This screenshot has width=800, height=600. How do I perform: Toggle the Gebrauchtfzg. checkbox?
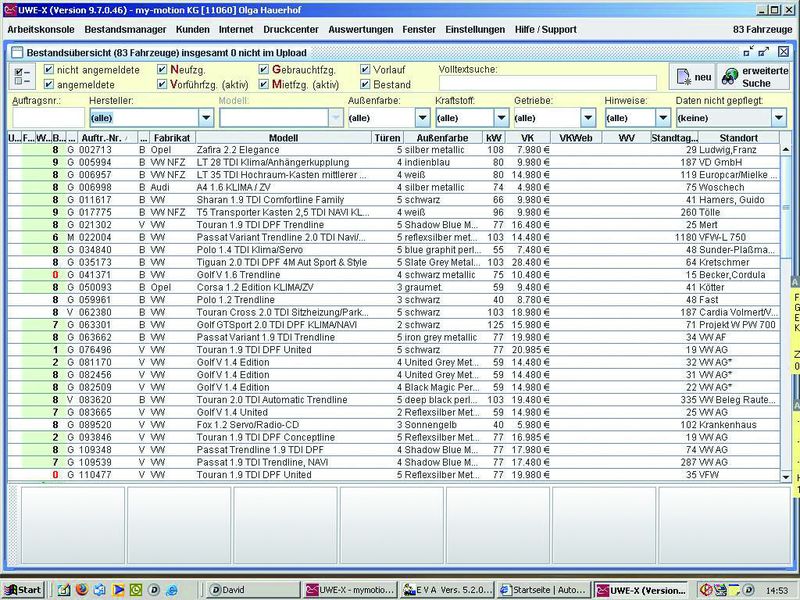(x=264, y=70)
